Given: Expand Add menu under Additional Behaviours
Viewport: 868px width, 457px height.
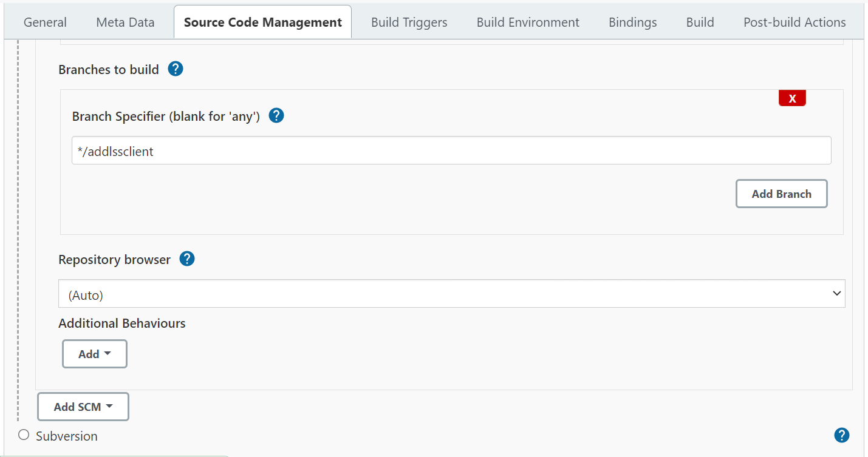Looking at the screenshot, I should point(95,354).
